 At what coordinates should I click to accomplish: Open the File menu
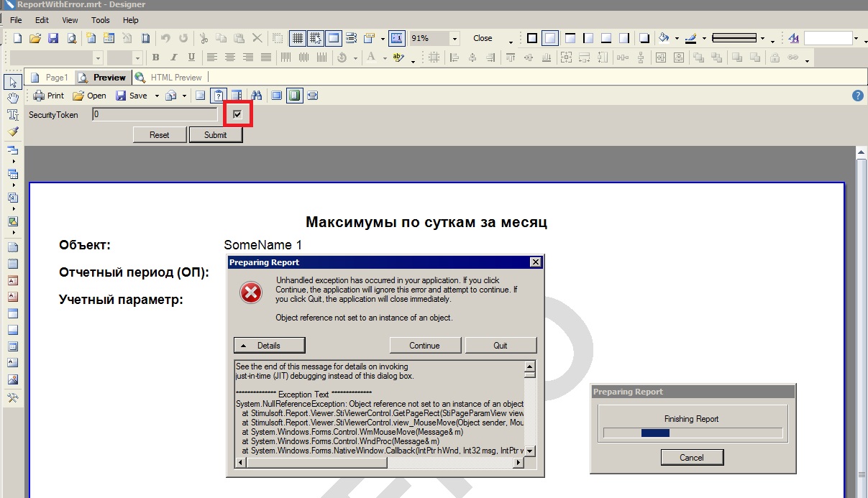(x=16, y=20)
